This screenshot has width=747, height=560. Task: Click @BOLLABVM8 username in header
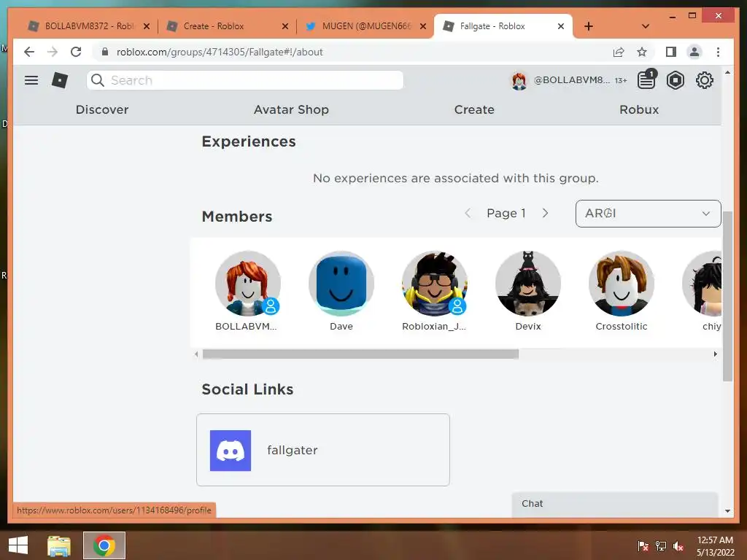[x=571, y=80]
